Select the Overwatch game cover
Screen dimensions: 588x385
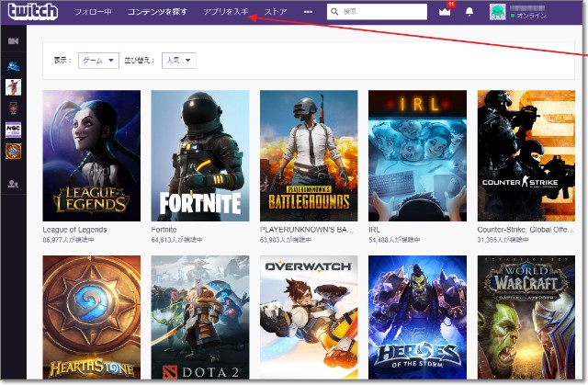pyautogui.click(x=308, y=317)
